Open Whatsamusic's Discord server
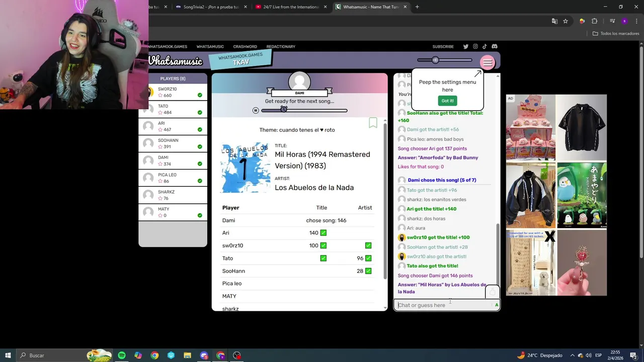 pos(495,47)
